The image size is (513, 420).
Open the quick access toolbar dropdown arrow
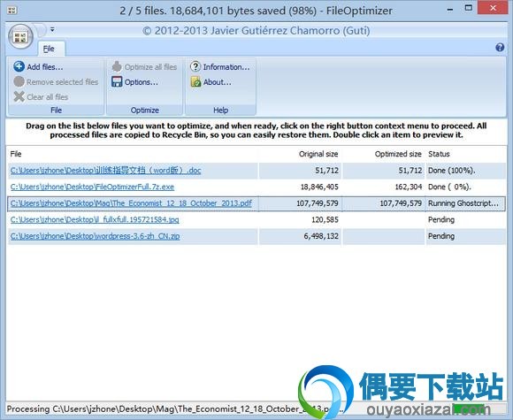(x=52, y=30)
